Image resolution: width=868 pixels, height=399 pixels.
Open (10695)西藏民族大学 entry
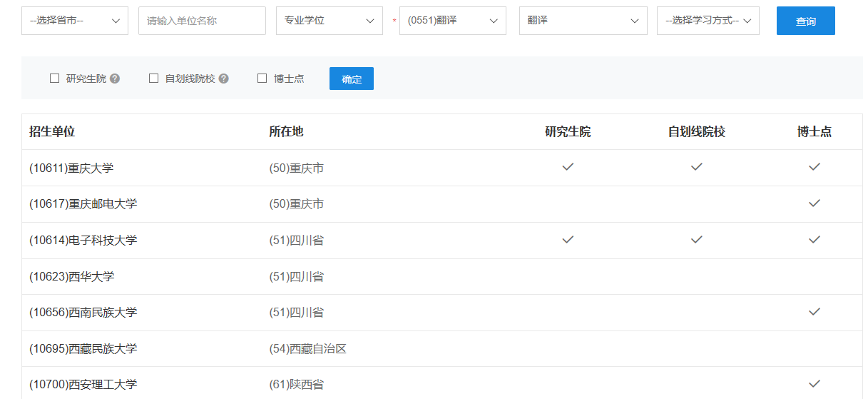tap(83, 348)
